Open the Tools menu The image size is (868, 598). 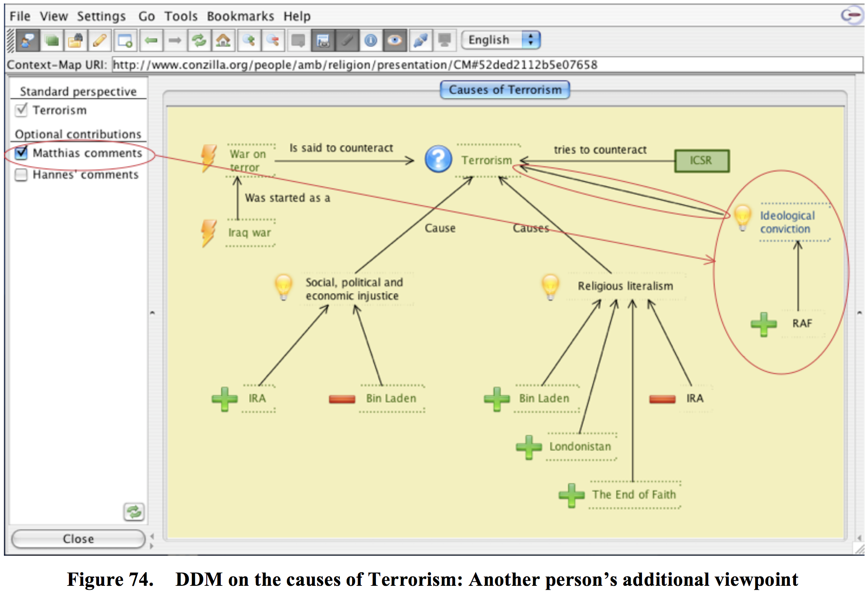click(181, 16)
